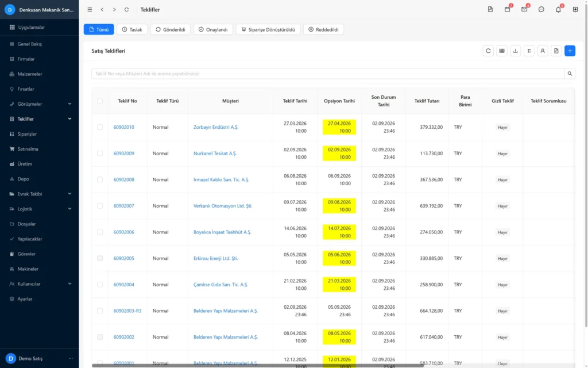This screenshot has width=588, height=368.
Task: Check row for offer 60902009
Action: click(x=100, y=154)
